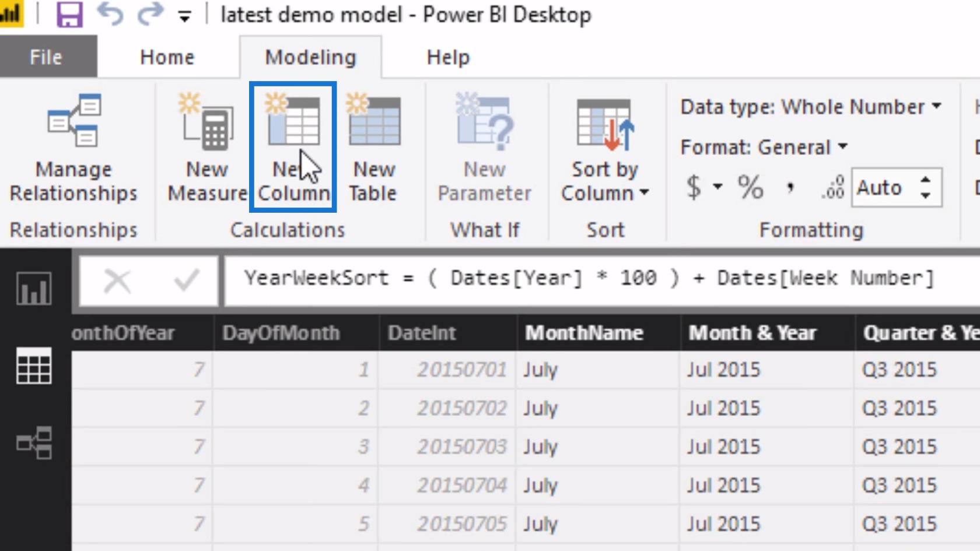
Task: Click DateInt cell 20150703
Action: pos(447,447)
